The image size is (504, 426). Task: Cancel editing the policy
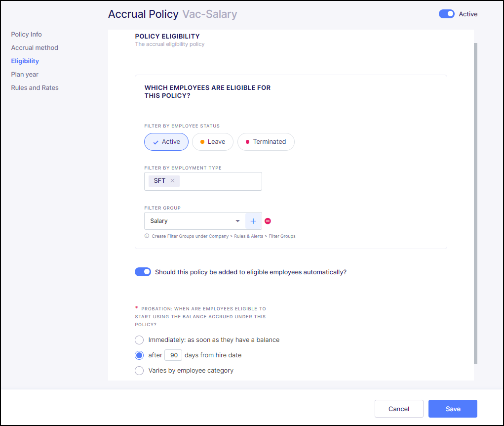(x=399, y=408)
